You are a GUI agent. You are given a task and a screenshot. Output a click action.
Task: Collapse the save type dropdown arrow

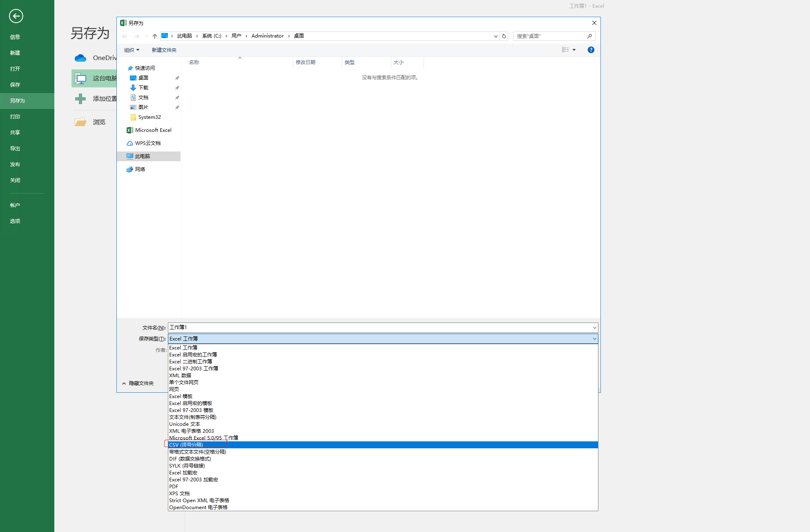click(x=594, y=339)
